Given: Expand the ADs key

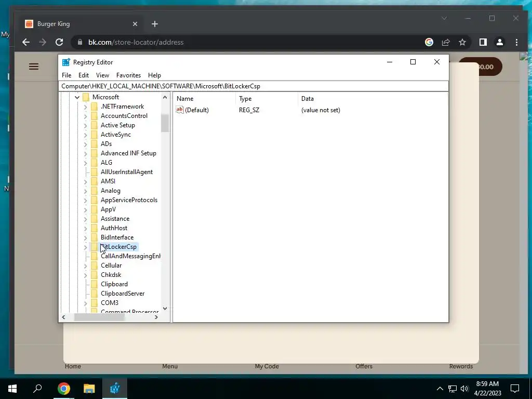Looking at the screenshot, I should pos(86,144).
